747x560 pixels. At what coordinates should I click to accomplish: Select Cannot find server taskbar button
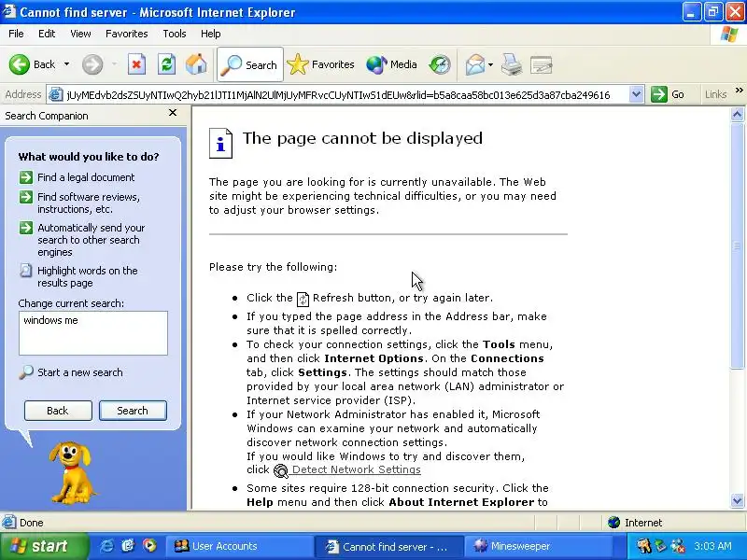coord(388,546)
